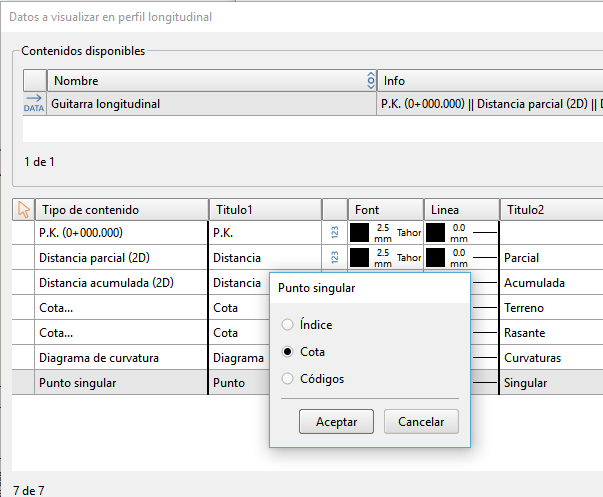
Task: Click the Font column header
Action: pyautogui.click(x=386, y=210)
